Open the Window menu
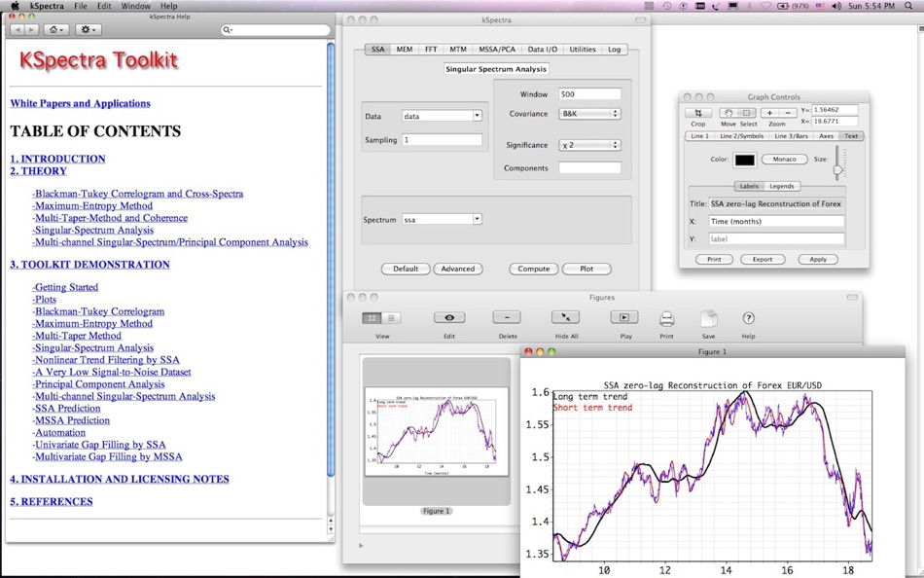924x578 pixels. point(135,6)
